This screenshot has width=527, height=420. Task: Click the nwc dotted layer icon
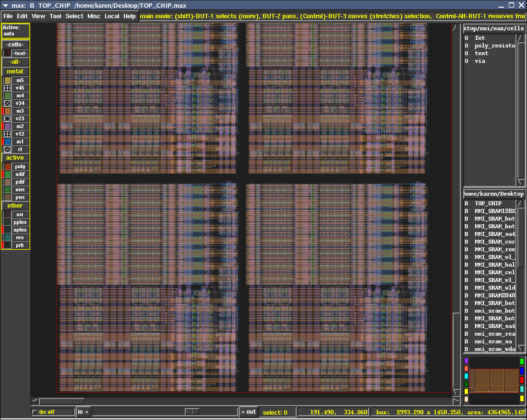[x=7, y=190]
